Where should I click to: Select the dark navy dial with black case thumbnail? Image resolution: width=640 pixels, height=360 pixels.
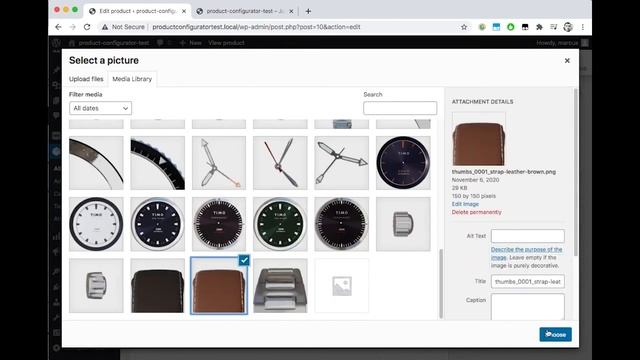point(403,163)
